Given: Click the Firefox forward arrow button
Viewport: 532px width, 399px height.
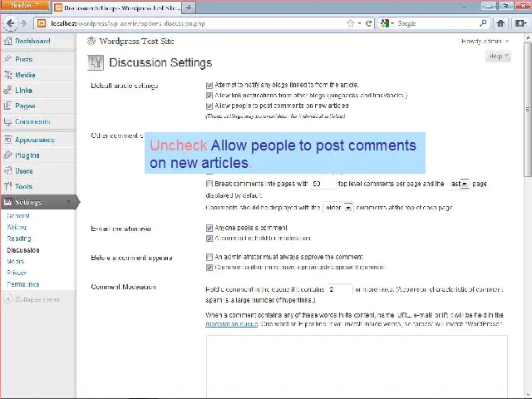Looking at the screenshot, I should [23, 23].
